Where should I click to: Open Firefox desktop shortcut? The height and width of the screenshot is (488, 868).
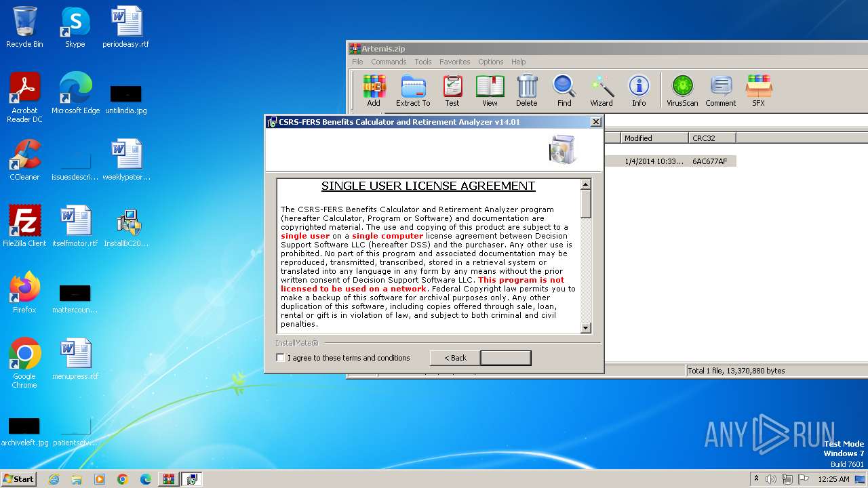click(24, 293)
